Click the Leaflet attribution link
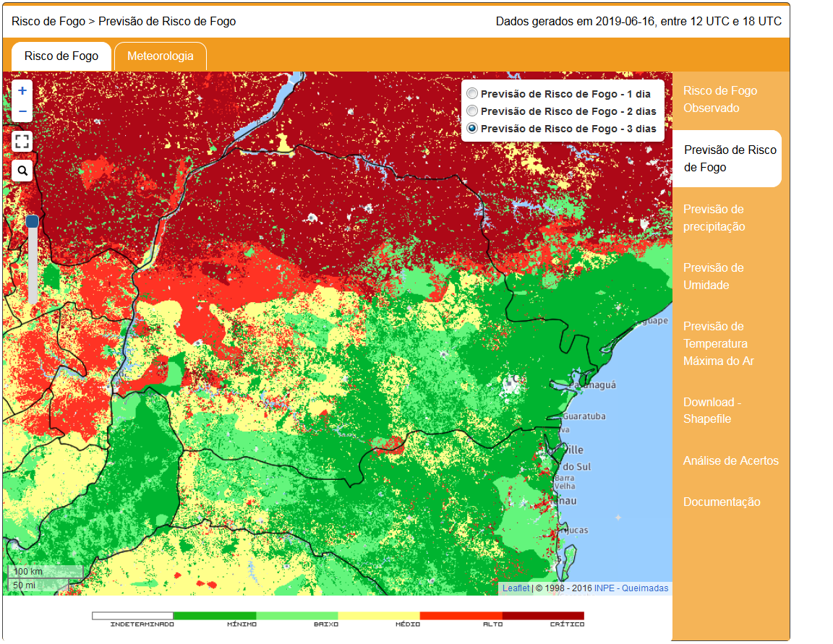 [516, 588]
